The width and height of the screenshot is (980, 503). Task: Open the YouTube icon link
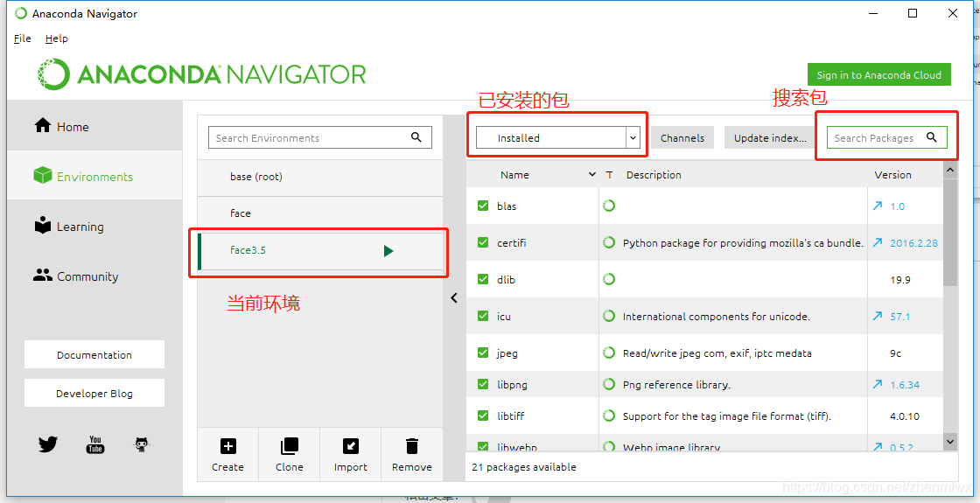(x=95, y=444)
